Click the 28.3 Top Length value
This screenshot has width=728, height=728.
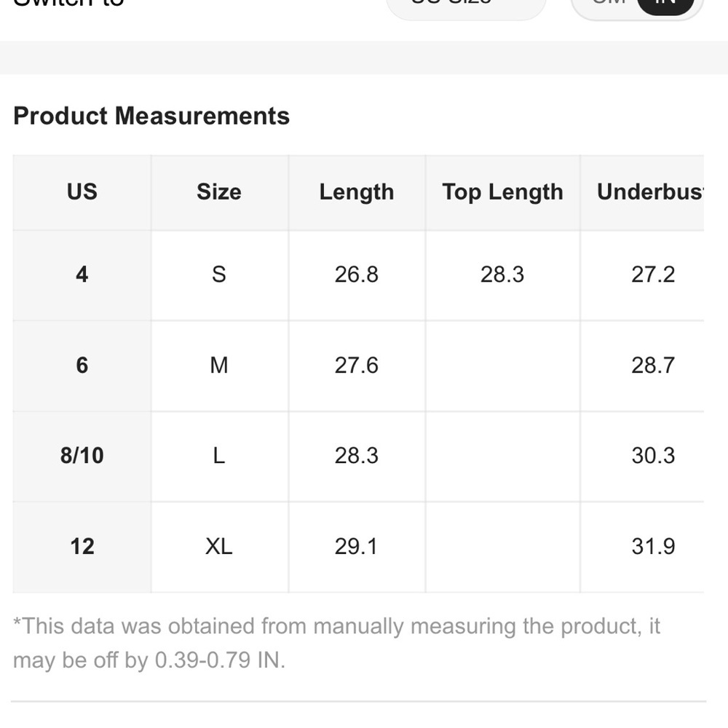pos(502,275)
